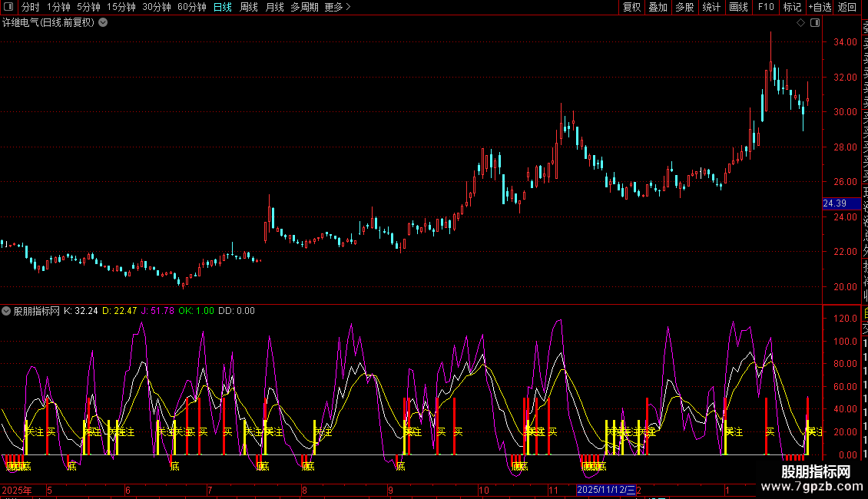Open the 统计 statistics tool

tap(711, 7)
